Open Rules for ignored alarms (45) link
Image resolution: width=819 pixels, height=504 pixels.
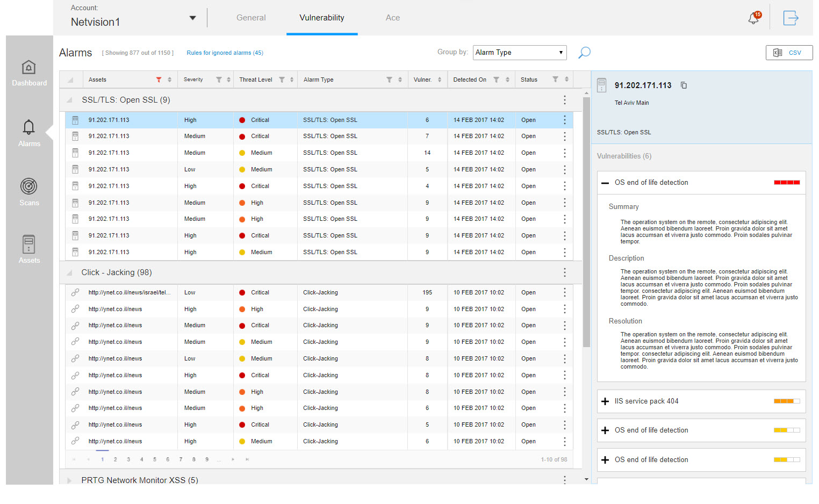pos(225,53)
